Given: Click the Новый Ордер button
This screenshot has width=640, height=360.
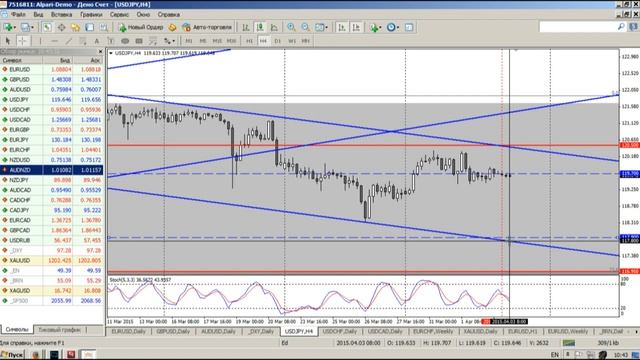Looking at the screenshot, I should (x=141, y=27).
